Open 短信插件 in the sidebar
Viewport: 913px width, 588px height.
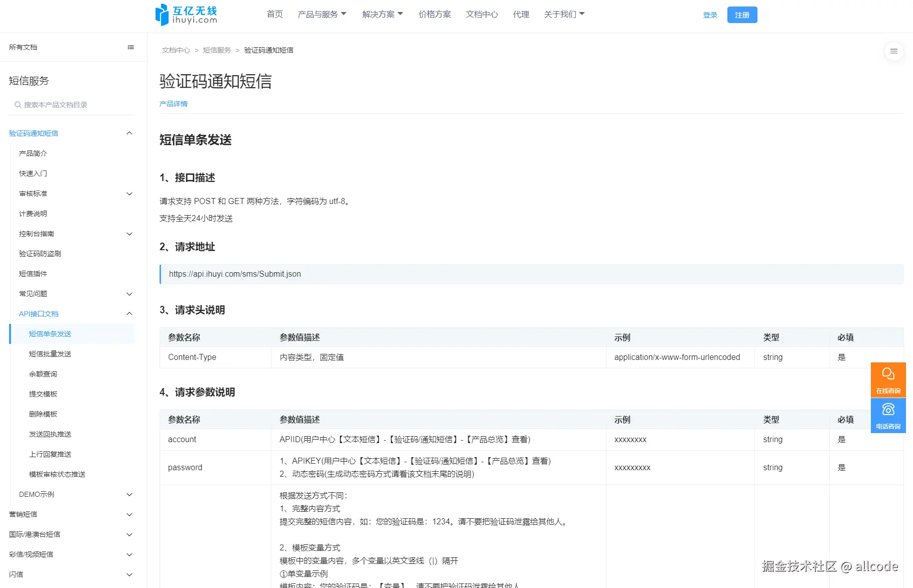pos(33,274)
